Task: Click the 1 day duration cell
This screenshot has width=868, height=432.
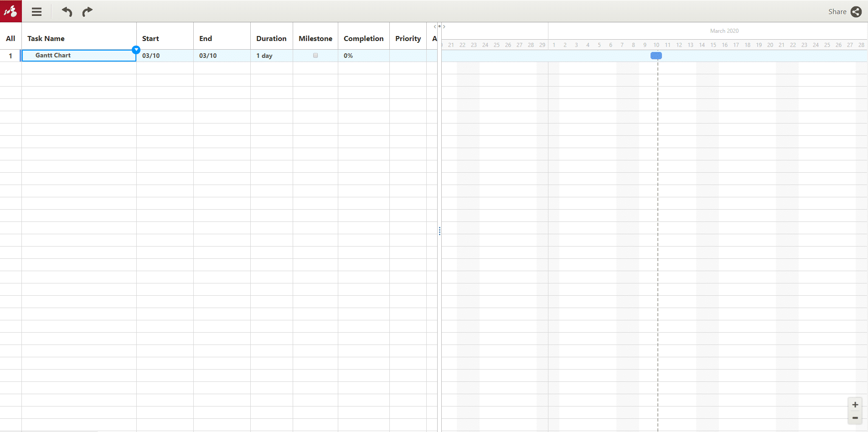Action: pos(272,56)
